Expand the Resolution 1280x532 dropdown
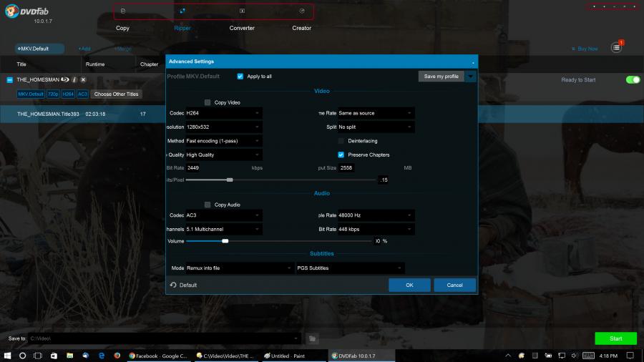Image resolution: width=644 pixels, height=362 pixels. 223,127
